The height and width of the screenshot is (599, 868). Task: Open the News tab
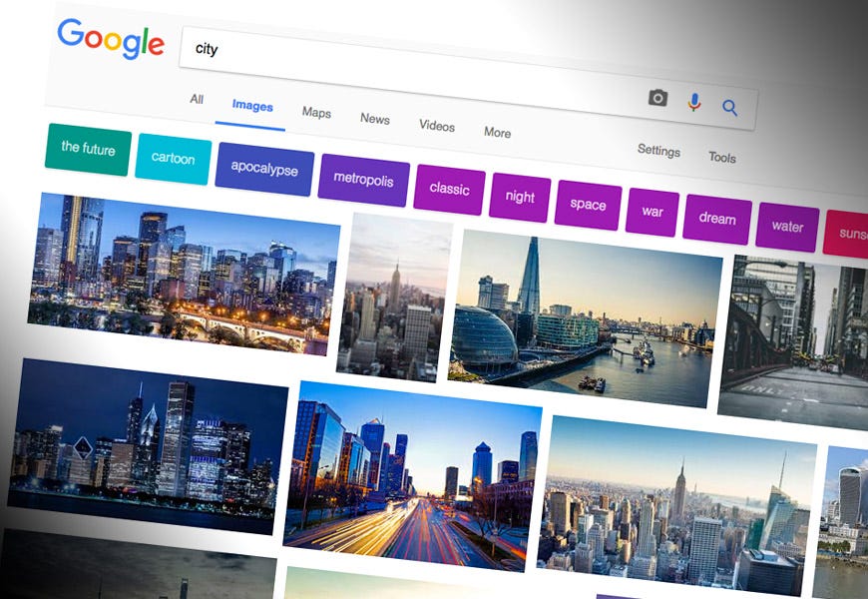tap(375, 119)
